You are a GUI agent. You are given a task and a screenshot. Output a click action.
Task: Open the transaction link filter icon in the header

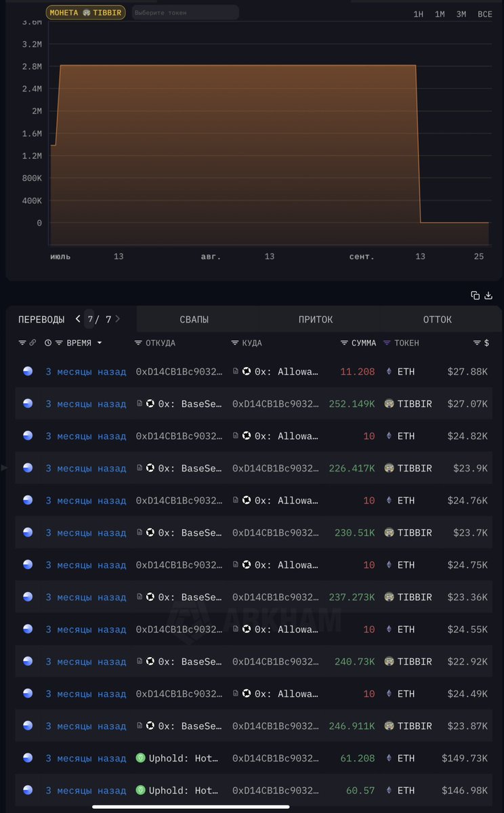(32, 343)
